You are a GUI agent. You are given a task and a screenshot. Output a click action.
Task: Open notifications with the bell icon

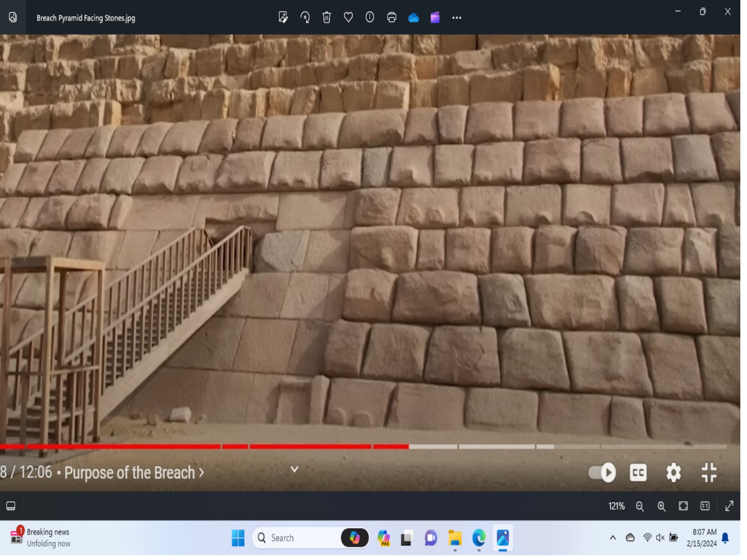point(732,543)
